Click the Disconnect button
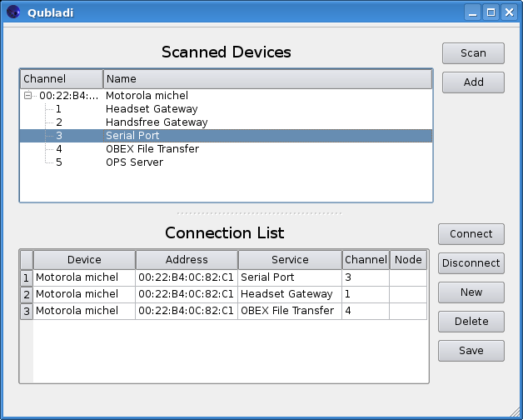 pyautogui.click(x=471, y=263)
